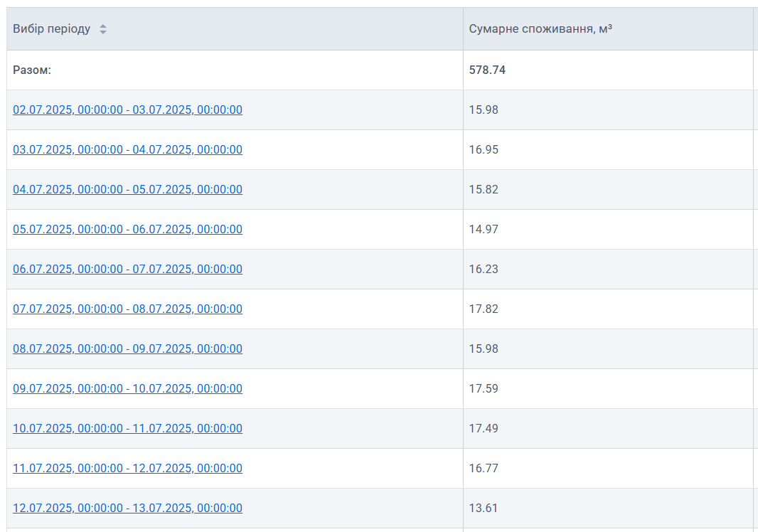
Task: View details for 07.07.2025 - 08.07.2025
Action: coord(127,309)
